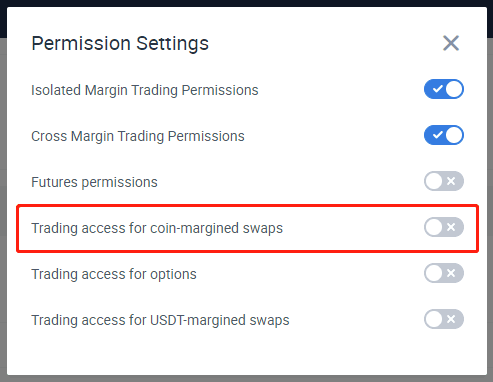Image resolution: width=493 pixels, height=382 pixels.
Task: Click the x icon in USDT-margined swaps toggle
Action: (x=451, y=319)
